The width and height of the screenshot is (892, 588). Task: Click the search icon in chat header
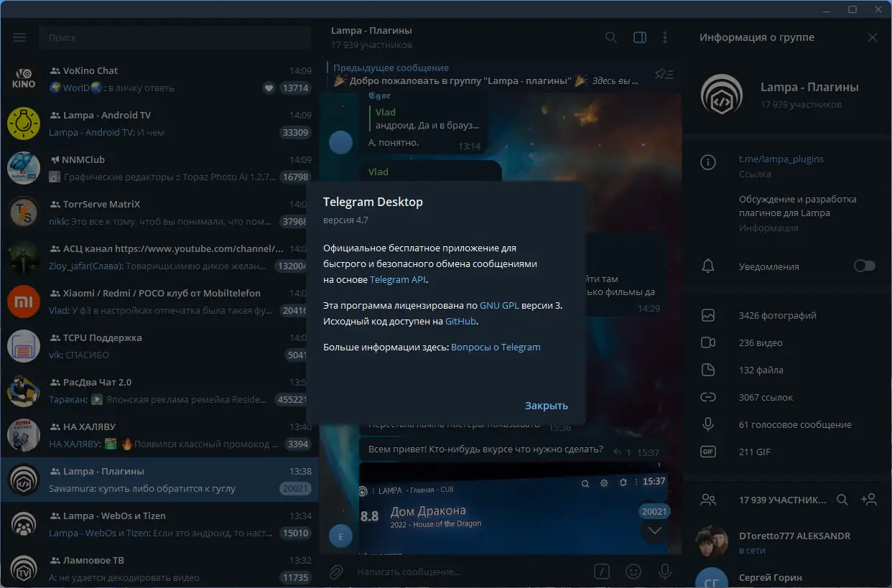point(611,37)
